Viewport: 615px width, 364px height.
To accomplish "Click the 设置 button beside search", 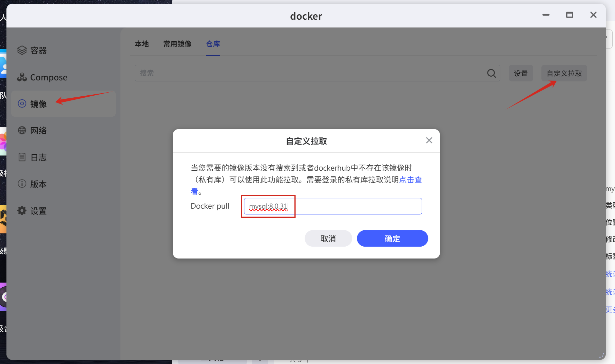I will click(x=521, y=73).
